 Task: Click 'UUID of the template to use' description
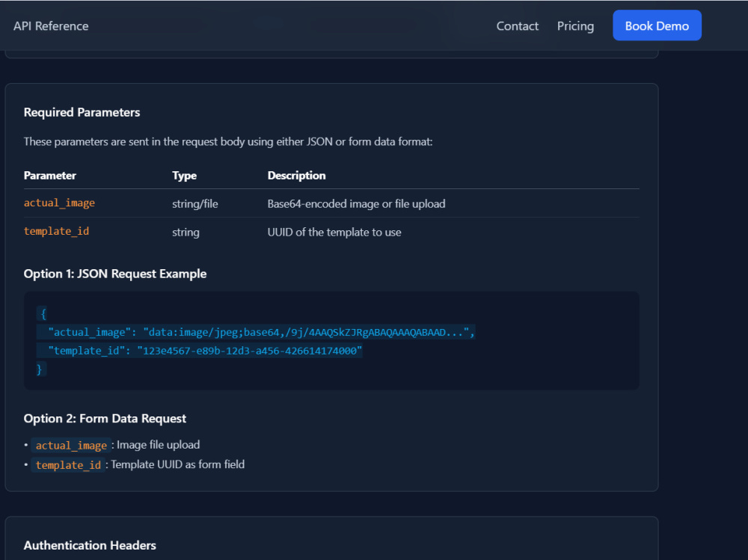[x=334, y=233]
